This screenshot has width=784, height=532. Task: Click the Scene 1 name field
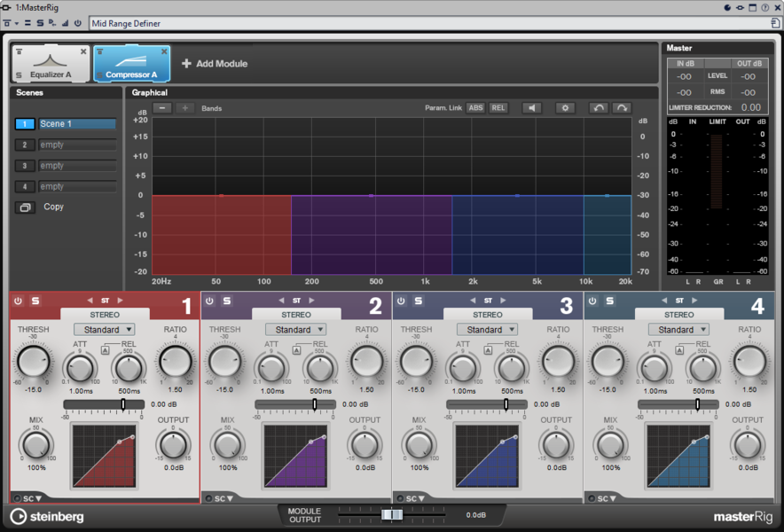point(77,124)
